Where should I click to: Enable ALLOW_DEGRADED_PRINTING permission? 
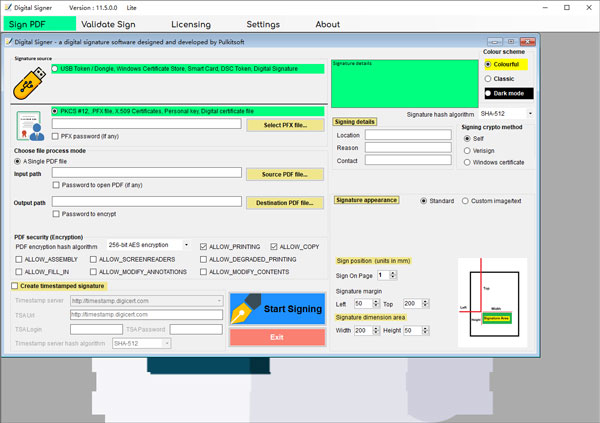(204, 260)
